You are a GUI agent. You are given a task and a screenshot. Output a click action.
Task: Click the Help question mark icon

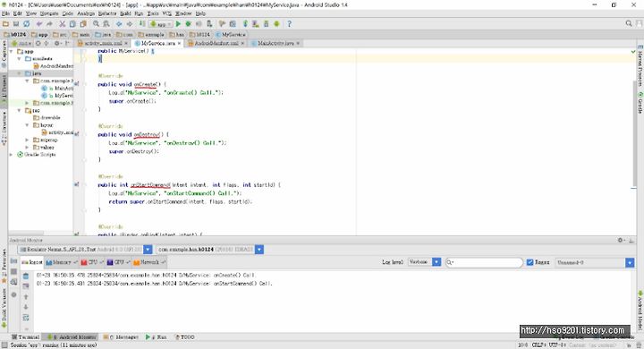(289, 24)
